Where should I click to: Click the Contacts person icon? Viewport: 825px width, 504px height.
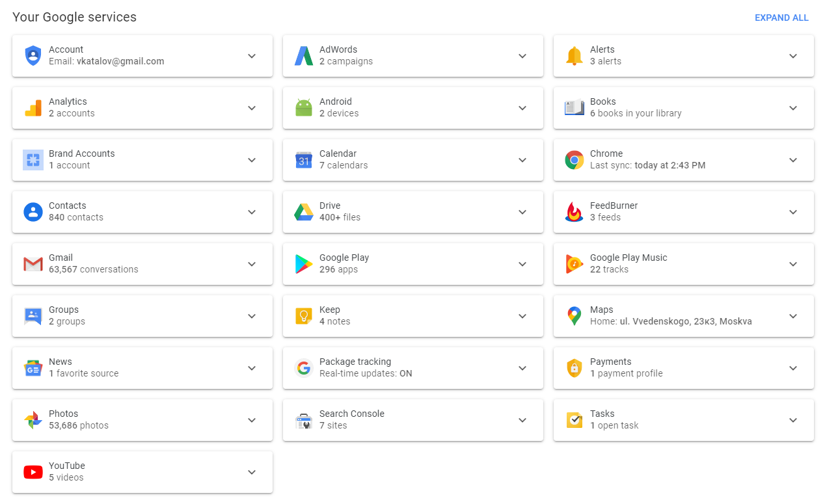[x=33, y=212]
